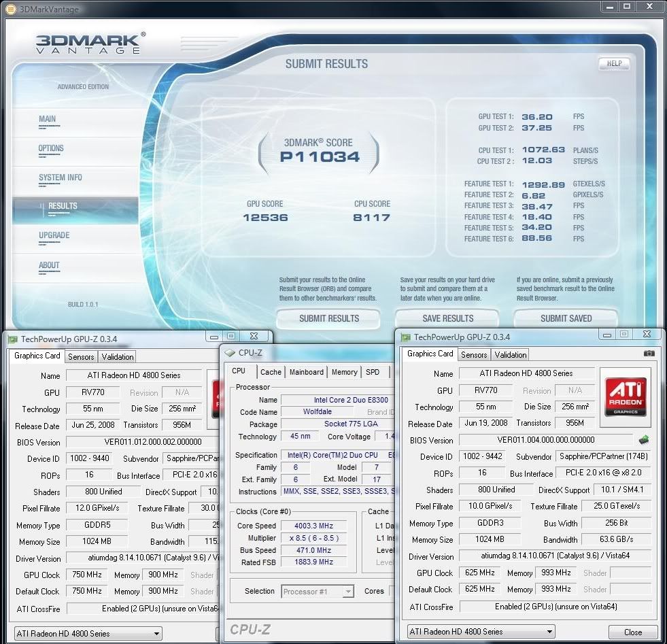Open GPU selector dropdown in left GPU-Z
Screen dimensions: 667x644
[x=88, y=634]
